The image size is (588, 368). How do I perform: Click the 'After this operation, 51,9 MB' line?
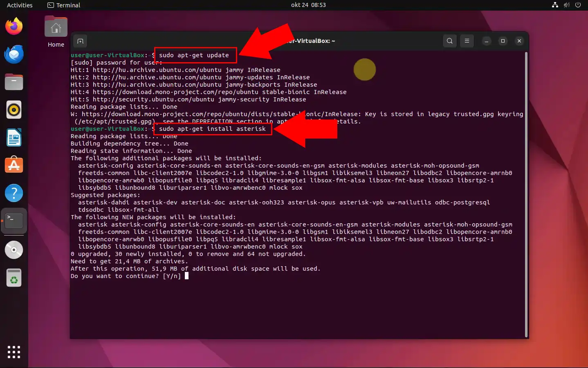195,269
